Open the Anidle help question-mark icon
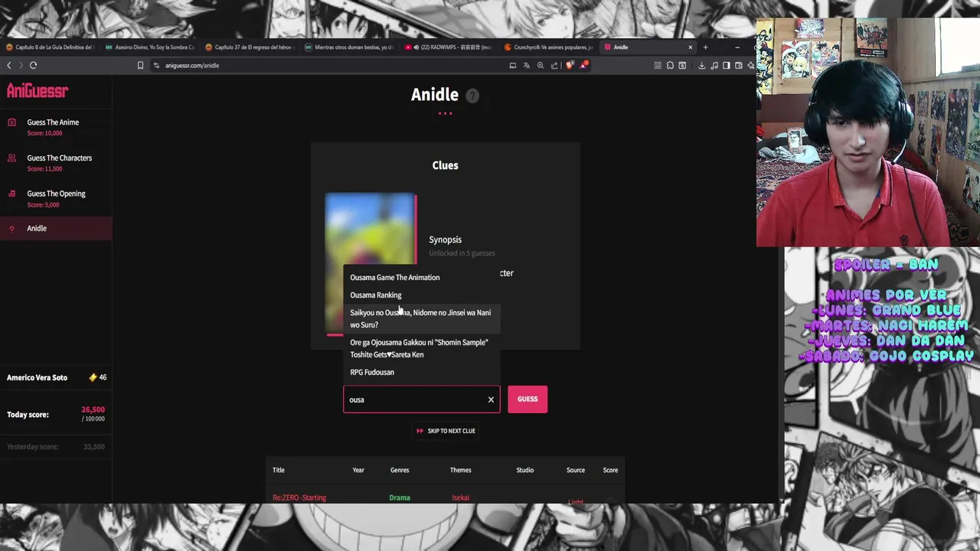The height and width of the screenshot is (551, 980). point(472,96)
